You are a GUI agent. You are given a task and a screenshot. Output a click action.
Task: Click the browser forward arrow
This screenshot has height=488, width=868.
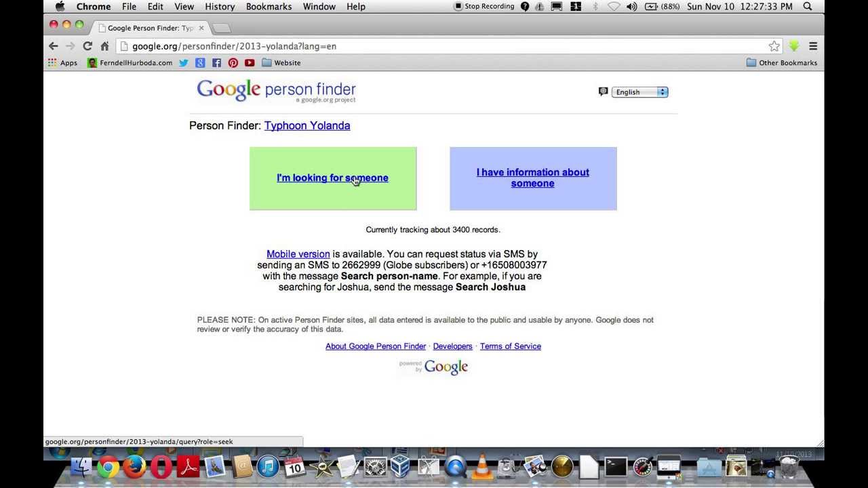(70, 46)
